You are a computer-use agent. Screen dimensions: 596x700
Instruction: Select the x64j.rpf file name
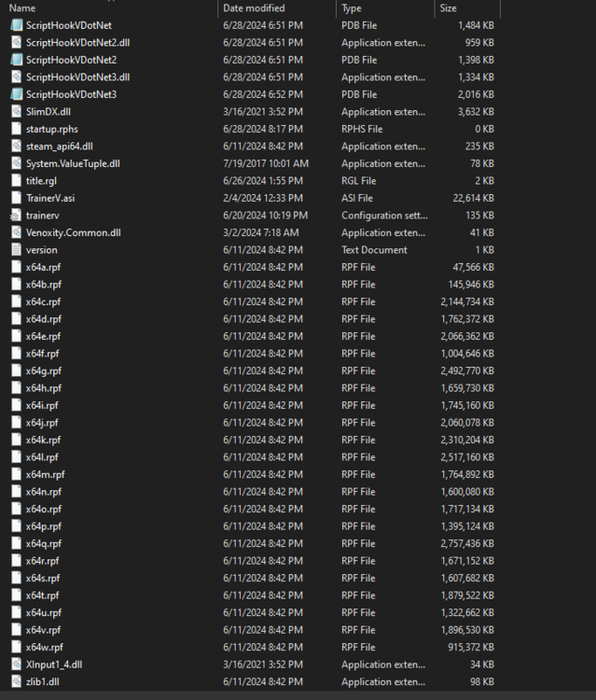42,423
